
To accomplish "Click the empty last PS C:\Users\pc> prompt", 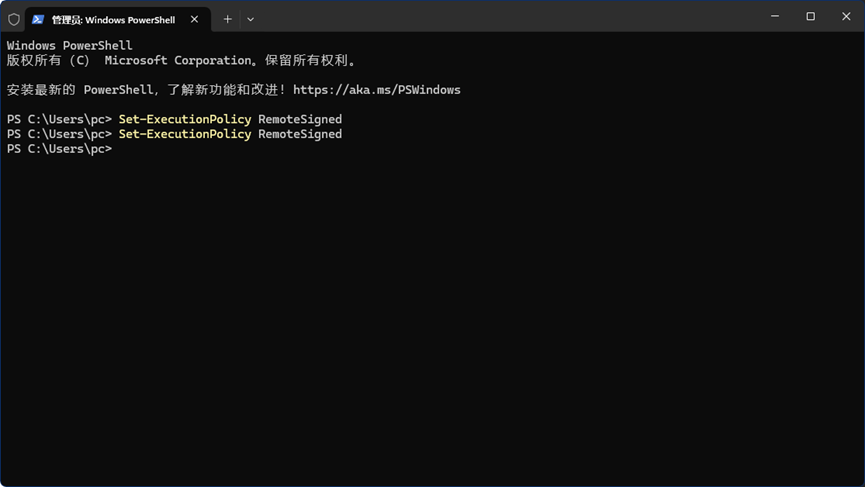I will point(59,149).
